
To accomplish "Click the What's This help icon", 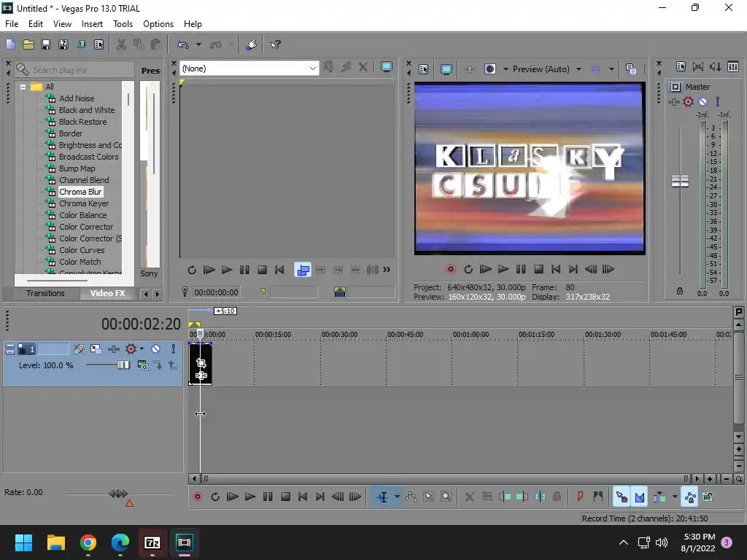I will [x=275, y=44].
